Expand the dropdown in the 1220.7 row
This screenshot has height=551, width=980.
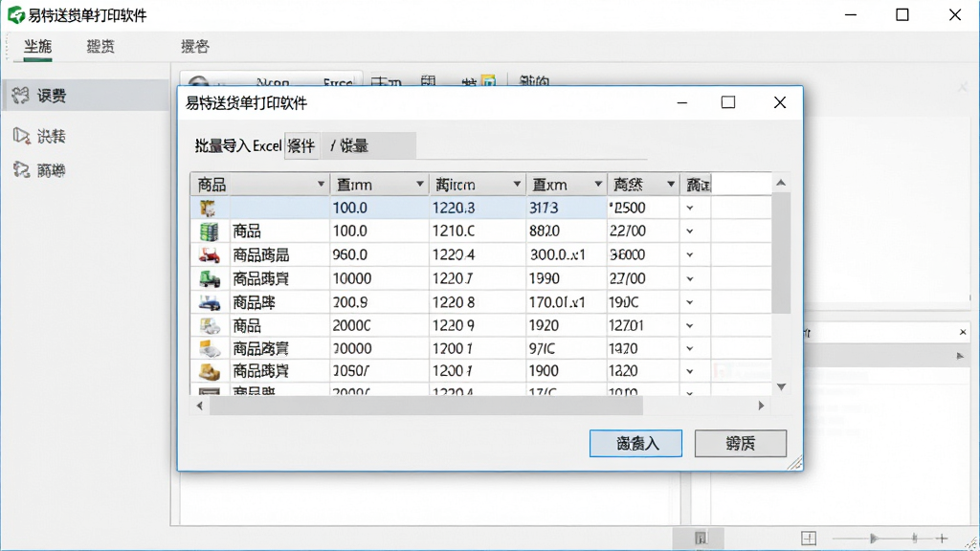pyautogui.click(x=690, y=278)
